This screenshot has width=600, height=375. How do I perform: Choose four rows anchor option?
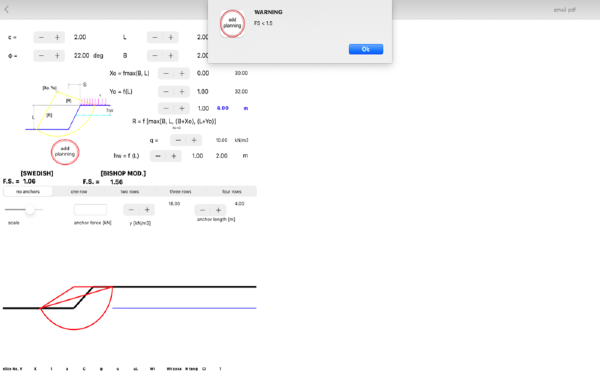click(x=232, y=191)
